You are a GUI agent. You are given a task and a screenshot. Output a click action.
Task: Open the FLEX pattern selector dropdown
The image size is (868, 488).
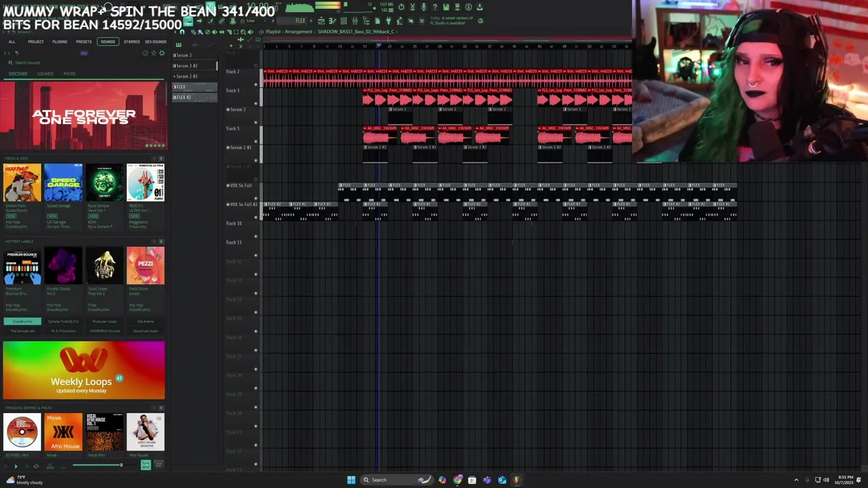[292, 21]
